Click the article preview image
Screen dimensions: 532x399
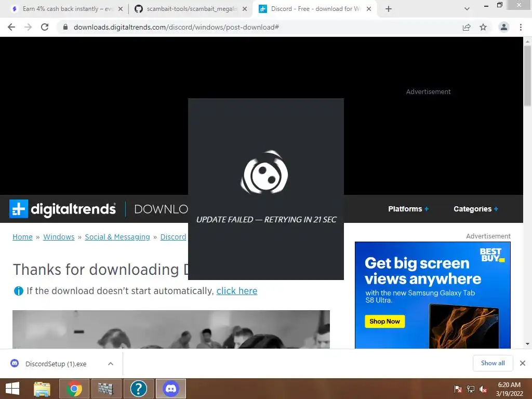tap(171, 329)
